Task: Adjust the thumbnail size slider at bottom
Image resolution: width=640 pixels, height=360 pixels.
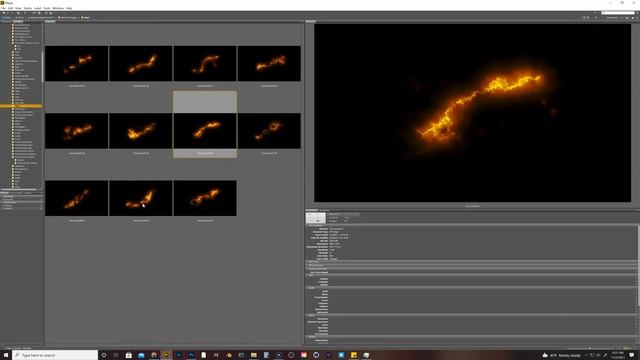Action: pos(589,348)
